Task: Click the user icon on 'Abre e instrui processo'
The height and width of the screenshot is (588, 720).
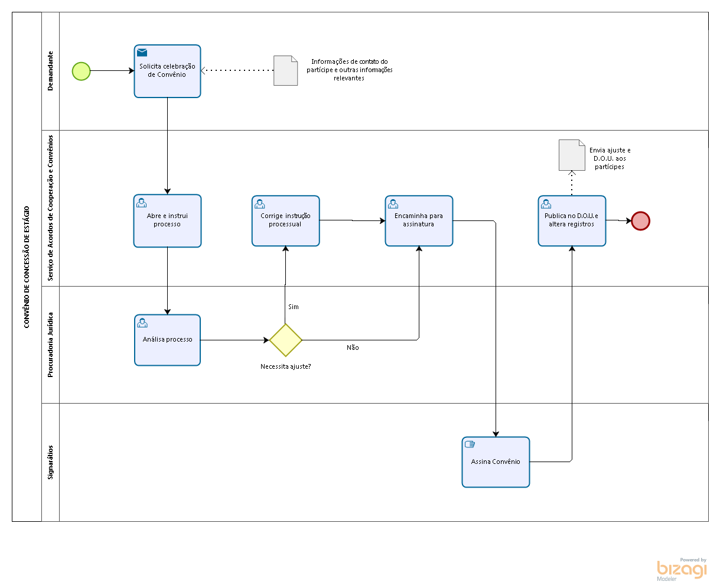Action: [142, 203]
